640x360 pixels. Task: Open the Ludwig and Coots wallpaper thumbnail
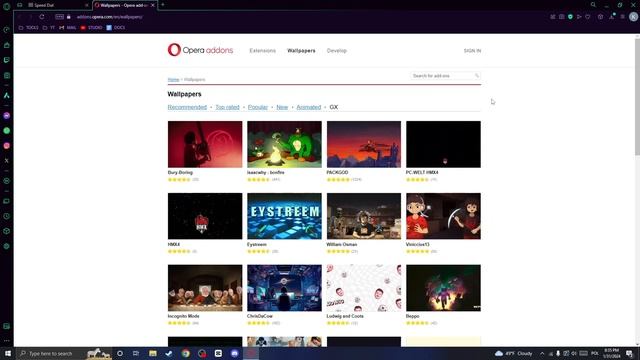(364, 288)
